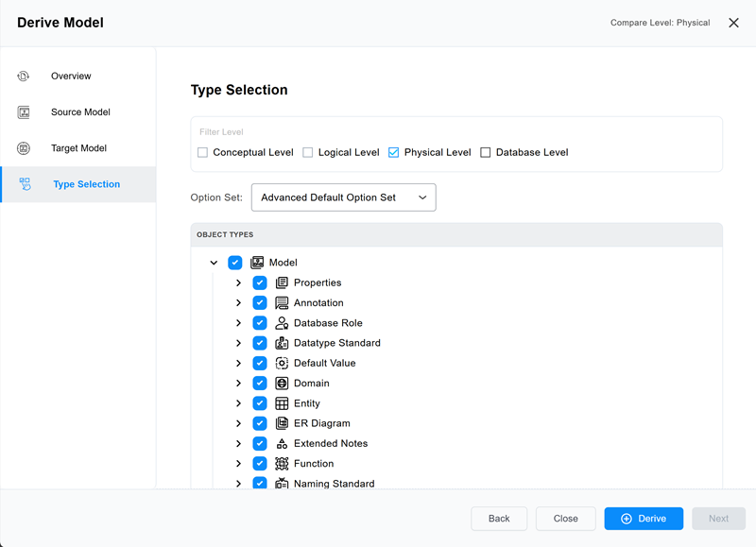Click the Datatype Standard icon
Image resolution: width=756 pixels, height=547 pixels.
282,343
